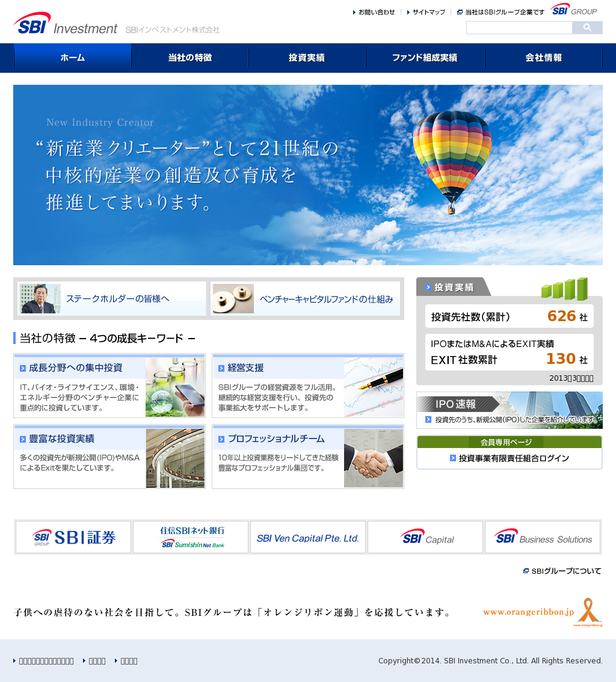Screen dimensions: 616x682
Task: Select the ホーム navigation tab
Action: click(72, 58)
